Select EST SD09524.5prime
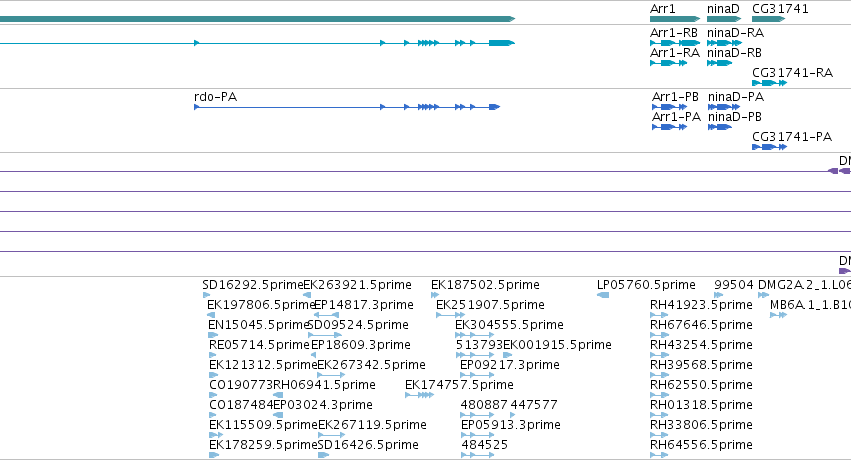 [x=358, y=325]
